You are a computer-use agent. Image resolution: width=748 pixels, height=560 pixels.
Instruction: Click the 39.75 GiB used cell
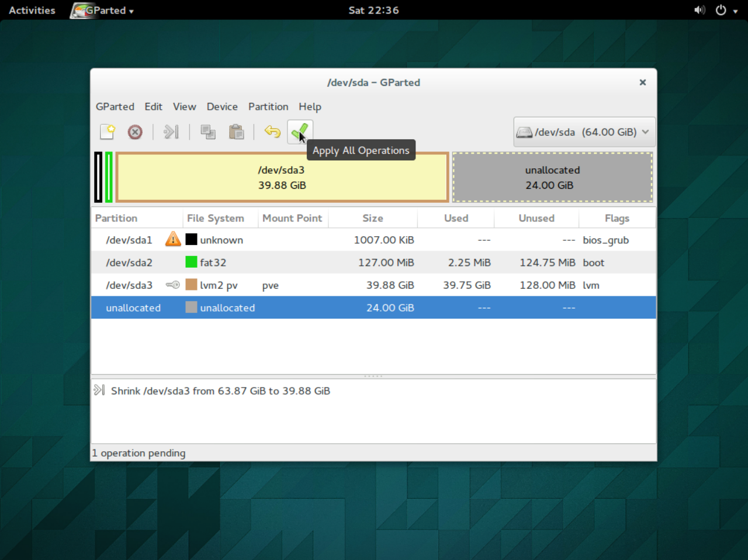467,285
